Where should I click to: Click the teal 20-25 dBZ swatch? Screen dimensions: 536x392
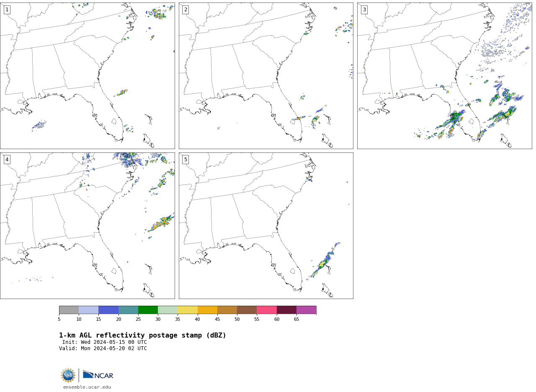pyautogui.click(x=128, y=310)
